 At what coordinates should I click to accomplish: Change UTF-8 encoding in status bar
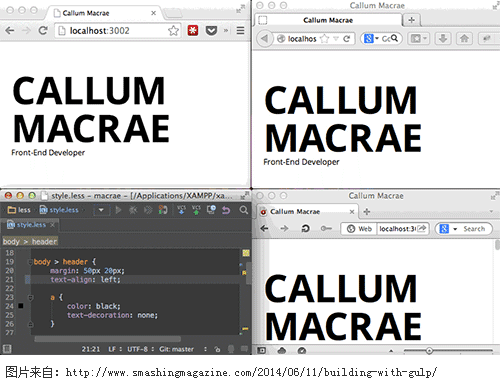coord(140,349)
